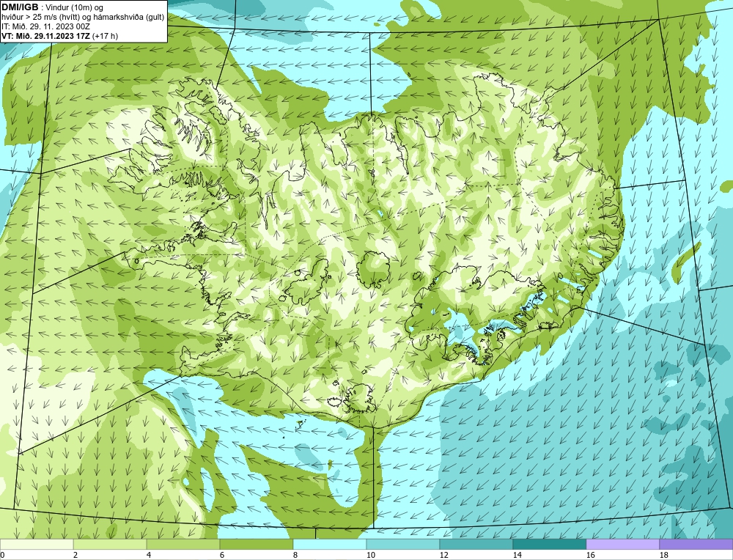The width and height of the screenshot is (733, 560).
Task: Click the lavender 16–18 m/s legend swatch
Action: pos(622,544)
